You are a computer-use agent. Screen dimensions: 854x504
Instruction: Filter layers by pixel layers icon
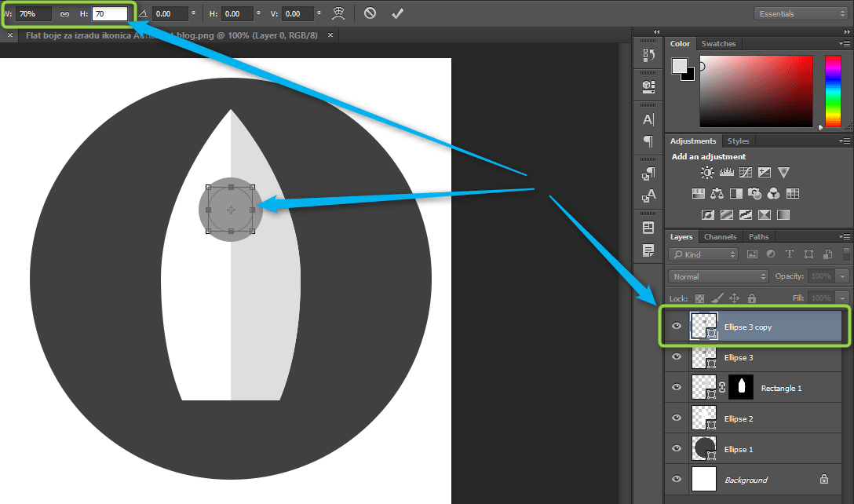coord(752,254)
